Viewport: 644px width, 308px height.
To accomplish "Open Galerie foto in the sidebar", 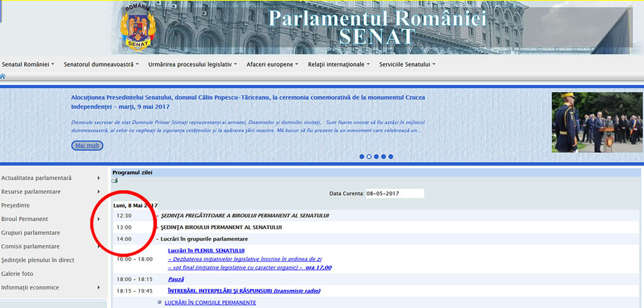I will [x=17, y=274].
